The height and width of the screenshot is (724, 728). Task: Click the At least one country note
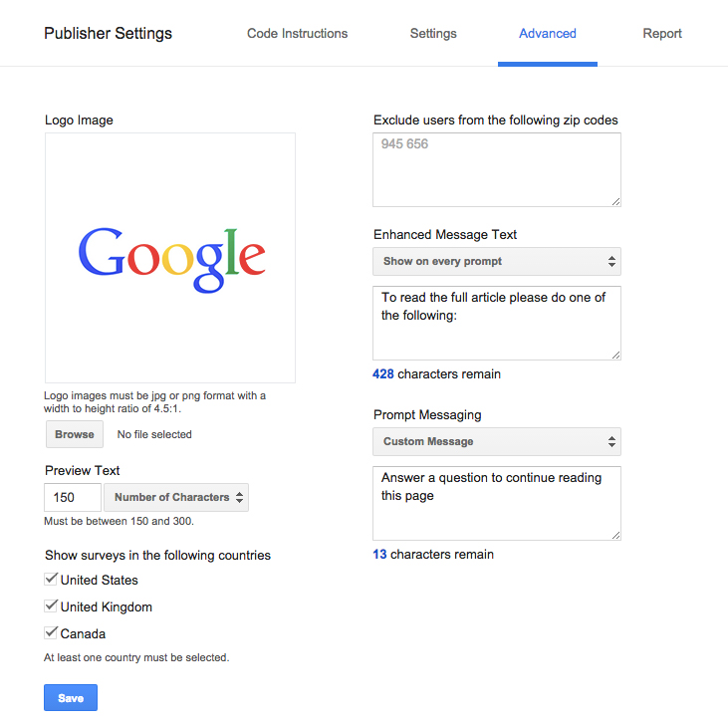tap(136, 657)
